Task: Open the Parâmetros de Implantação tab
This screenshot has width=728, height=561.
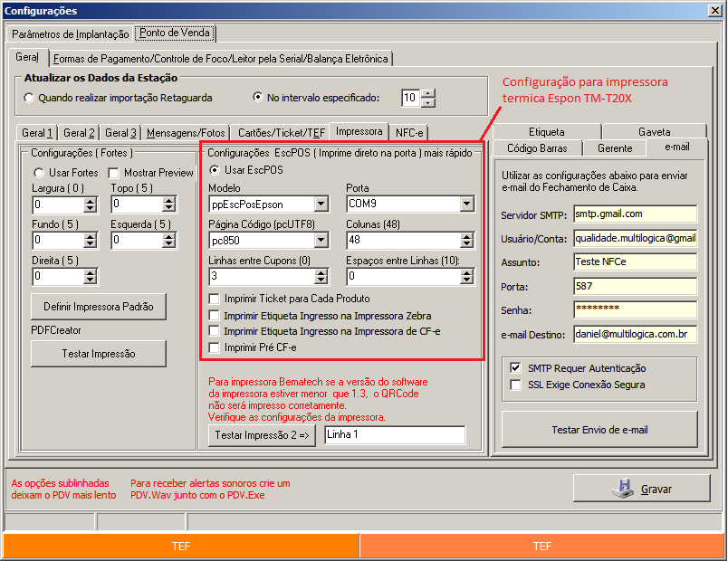Action: tap(71, 33)
